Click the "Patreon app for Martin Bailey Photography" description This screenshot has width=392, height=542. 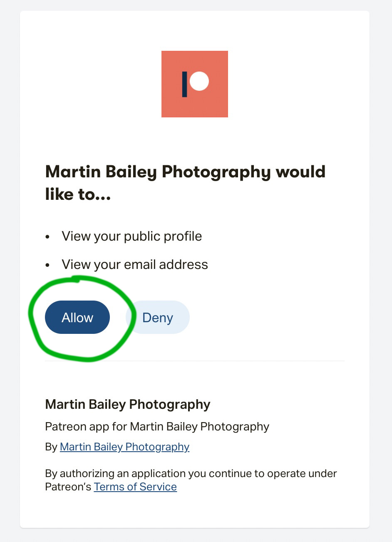coord(157,427)
